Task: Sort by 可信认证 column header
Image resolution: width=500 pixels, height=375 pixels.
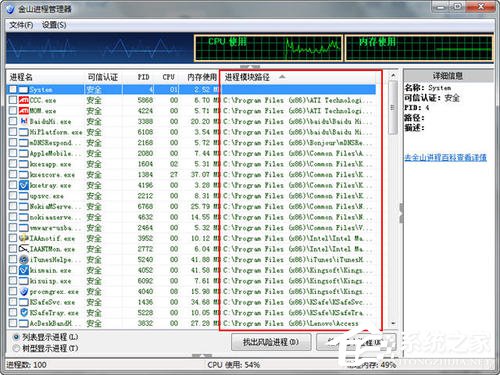Action: pos(103,77)
